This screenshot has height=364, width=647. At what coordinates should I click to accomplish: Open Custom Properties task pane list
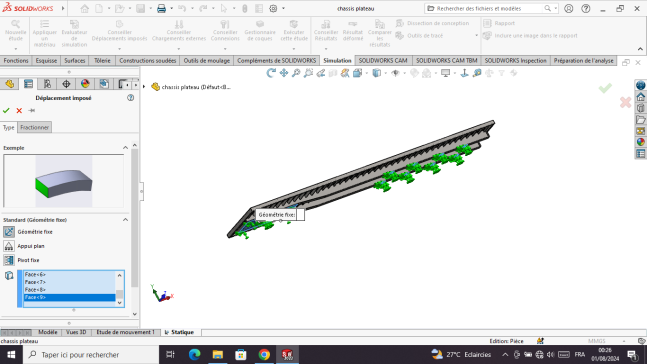[640, 154]
